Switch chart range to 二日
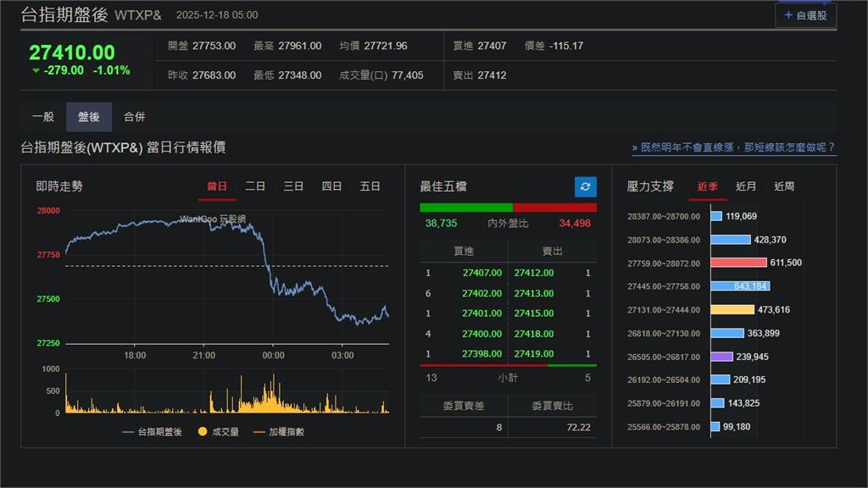This screenshot has height=488, width=868. click(x=255, y=186)
